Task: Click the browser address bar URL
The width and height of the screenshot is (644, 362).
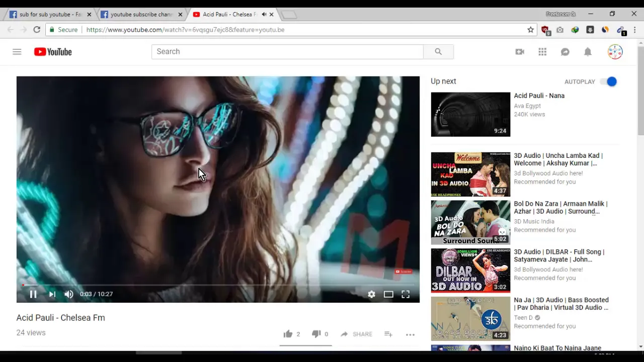Action: coord(185,30)
